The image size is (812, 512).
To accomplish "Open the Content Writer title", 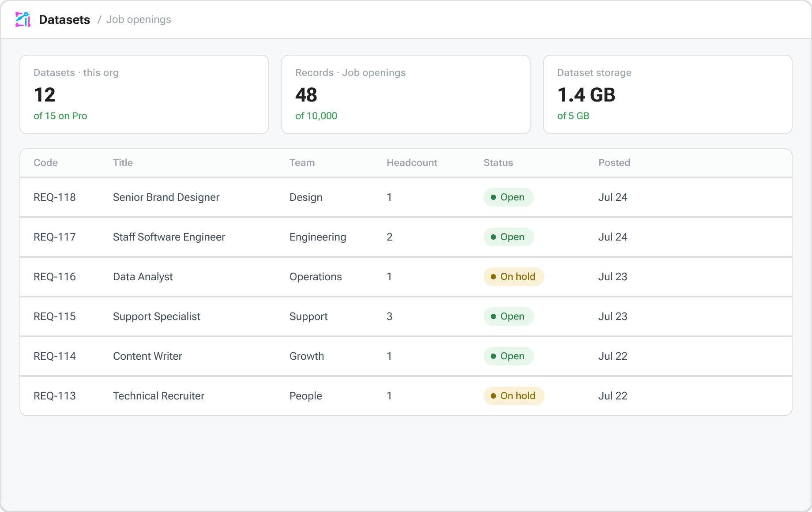I will 147,356.
